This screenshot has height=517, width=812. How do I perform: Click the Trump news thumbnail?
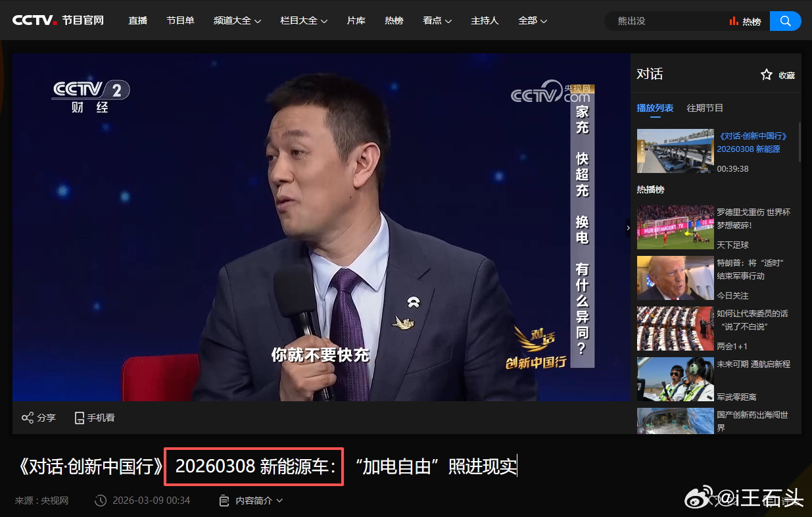click(675, 278)
